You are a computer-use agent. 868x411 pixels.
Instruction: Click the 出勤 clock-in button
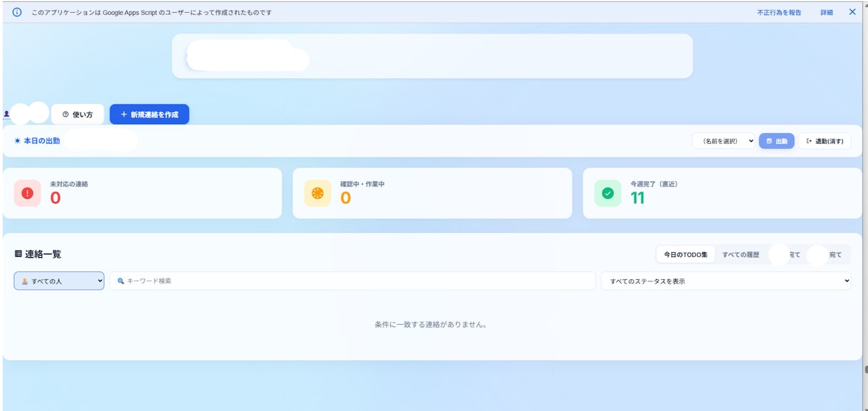pos(777,141)
